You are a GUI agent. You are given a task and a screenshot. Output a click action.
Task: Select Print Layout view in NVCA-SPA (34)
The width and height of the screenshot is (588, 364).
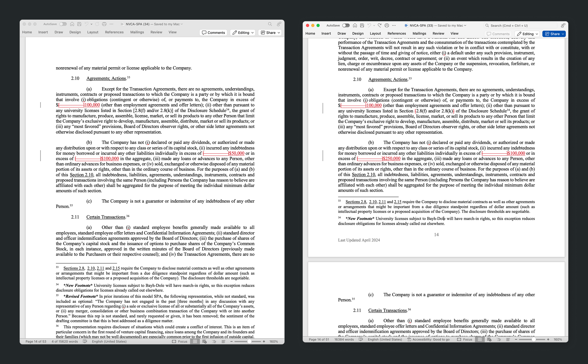click(195, 341)
